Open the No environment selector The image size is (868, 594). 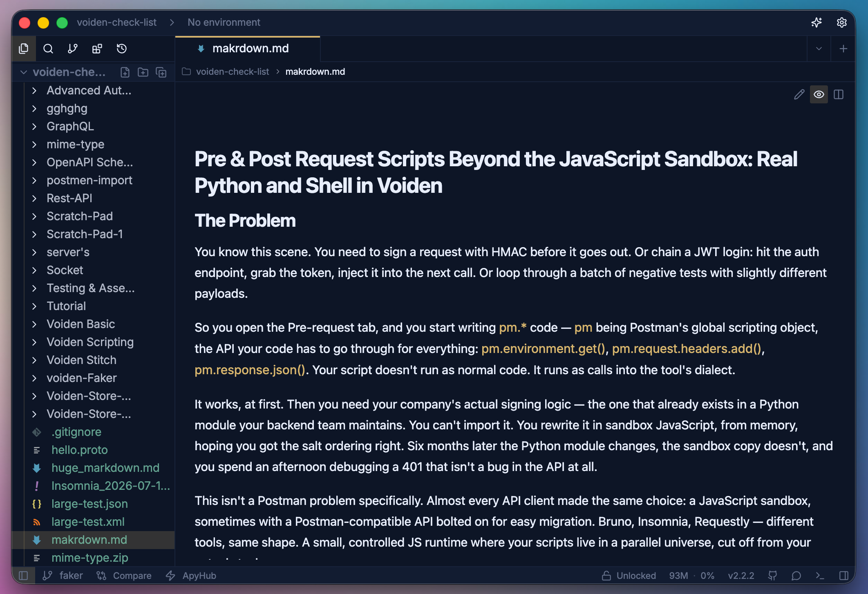[x=224, y=22]
